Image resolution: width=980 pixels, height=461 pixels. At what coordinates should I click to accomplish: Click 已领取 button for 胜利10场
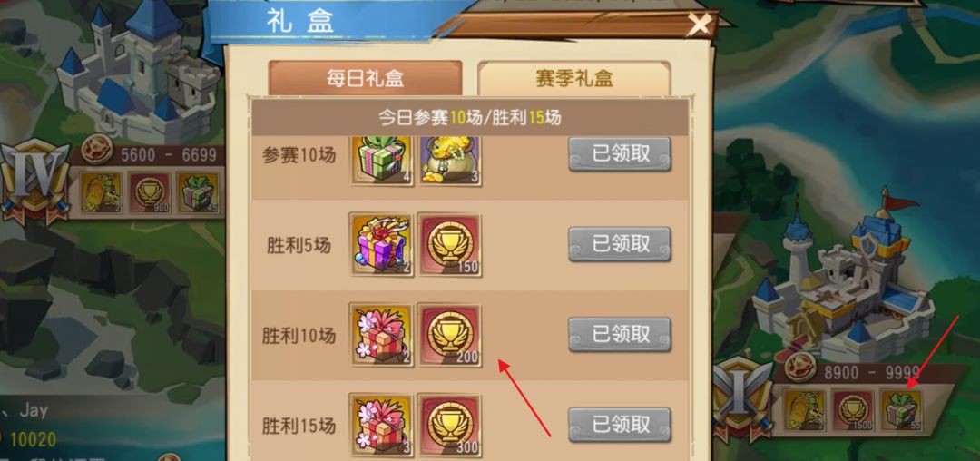coord(620,334)
